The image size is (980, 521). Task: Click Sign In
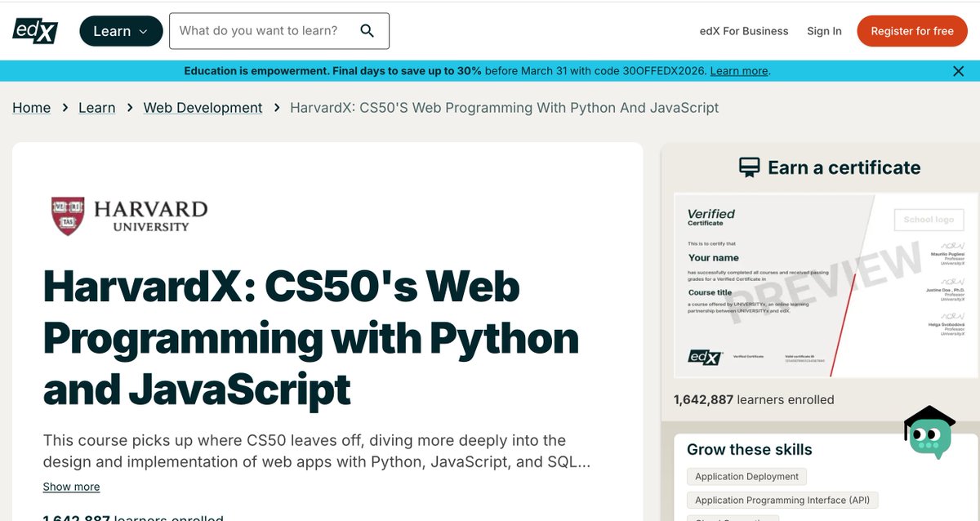[824, 31]
